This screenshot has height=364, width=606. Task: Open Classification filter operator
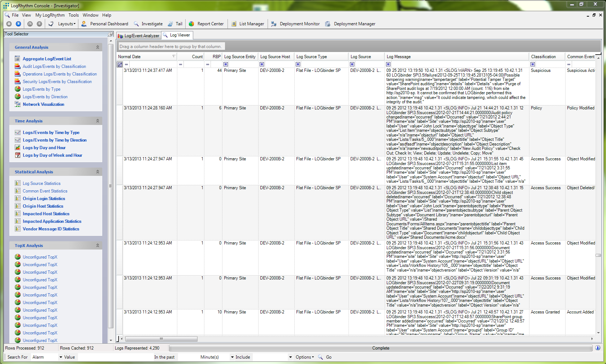point(533,64)
